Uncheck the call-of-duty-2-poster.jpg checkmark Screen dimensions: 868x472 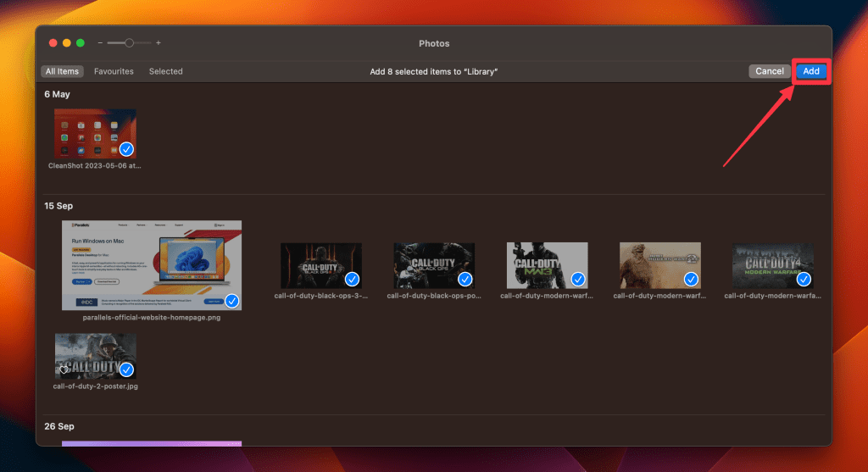126,369
